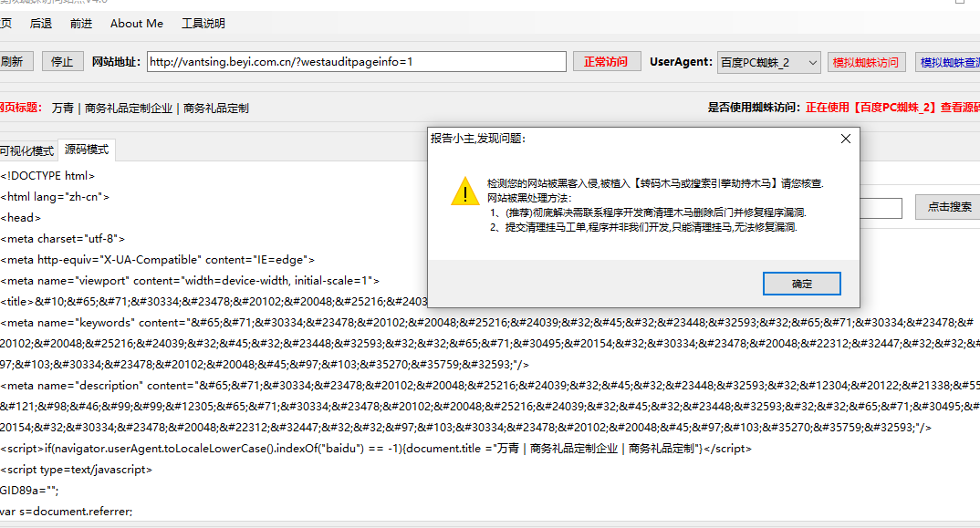The width and height of the screenshot is (980, 528).
Task: Switch to the 可视化模式 tab
Action: click(26, 150)
